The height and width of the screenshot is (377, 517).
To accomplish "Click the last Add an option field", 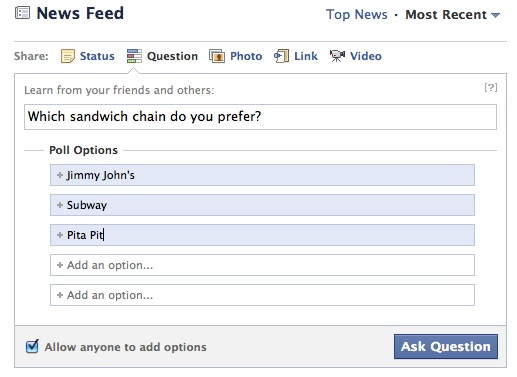I will [x=262, y=295].
